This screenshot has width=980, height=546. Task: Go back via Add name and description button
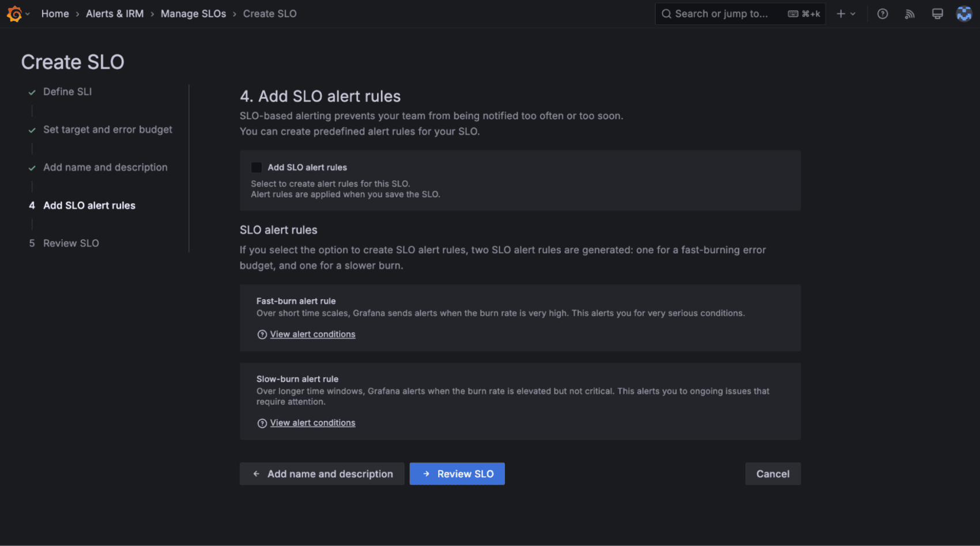[322, 474]
